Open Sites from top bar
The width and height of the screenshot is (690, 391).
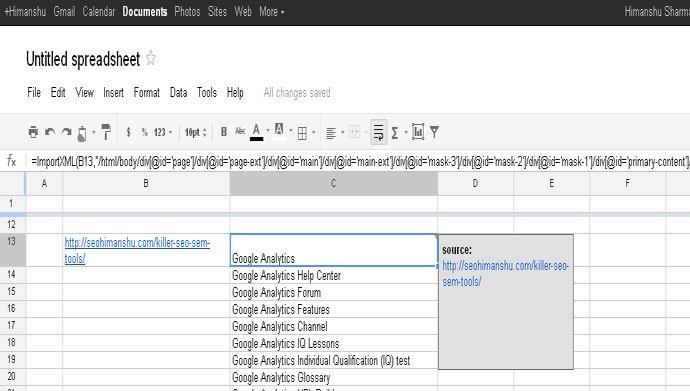point(217,11)
